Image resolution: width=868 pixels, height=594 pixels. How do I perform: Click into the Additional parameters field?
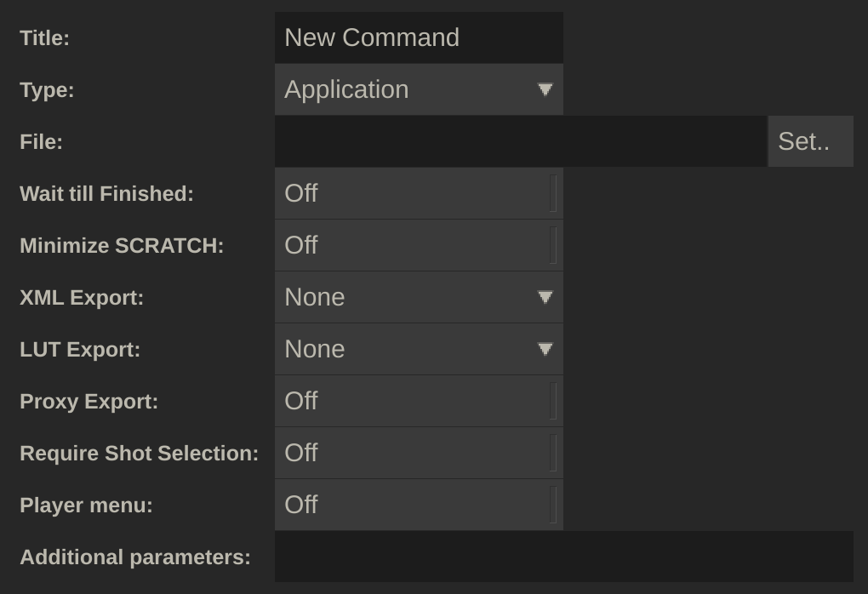click(x=563, y=557)
